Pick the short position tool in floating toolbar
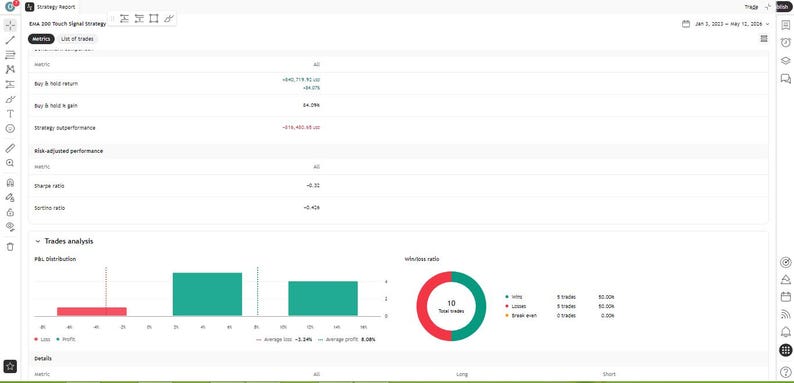794x383 pixels. click(139, 19)
